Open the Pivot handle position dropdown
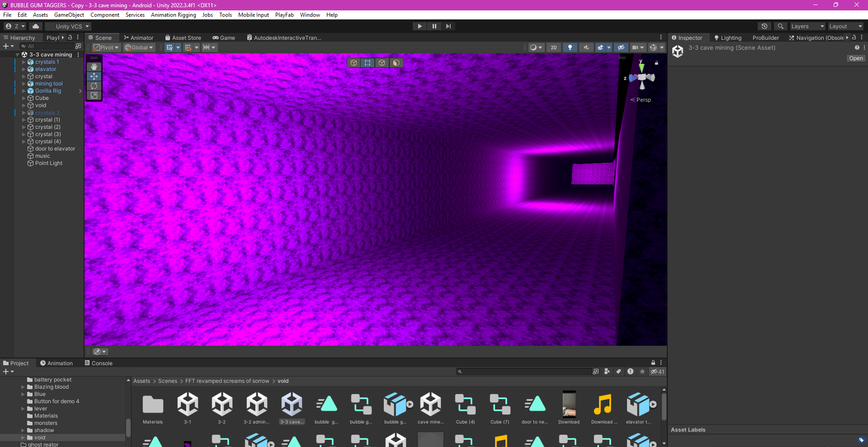The image size is (868, 447). (x=106, y=47)
